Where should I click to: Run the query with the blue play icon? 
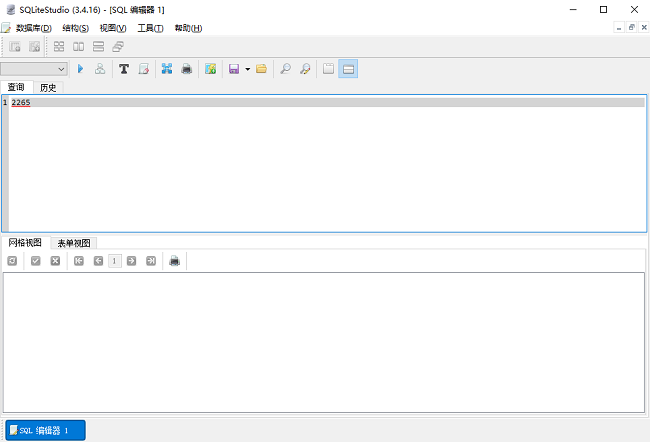[81, 69]
